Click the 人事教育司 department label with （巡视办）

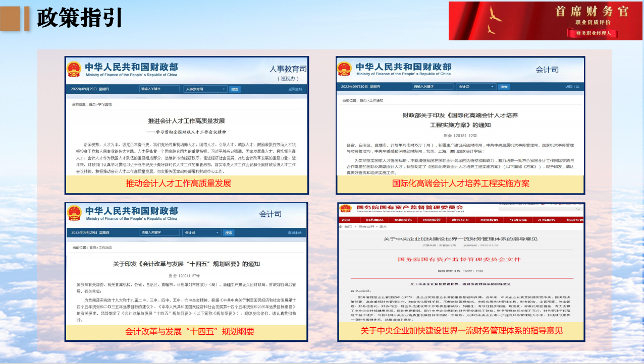click(288, 73)
